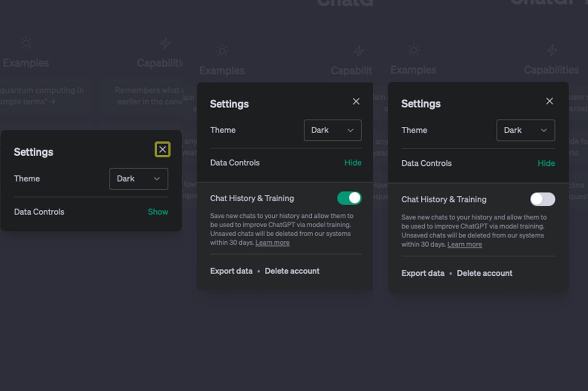Viewport: 588px width, 391px height.
Task: Show the Data Controls section
Action: (158, 212)
